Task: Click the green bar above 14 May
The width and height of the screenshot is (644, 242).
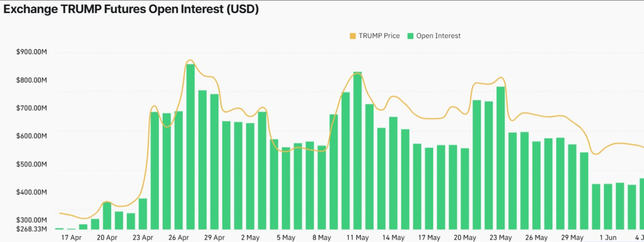Action: 393,173
